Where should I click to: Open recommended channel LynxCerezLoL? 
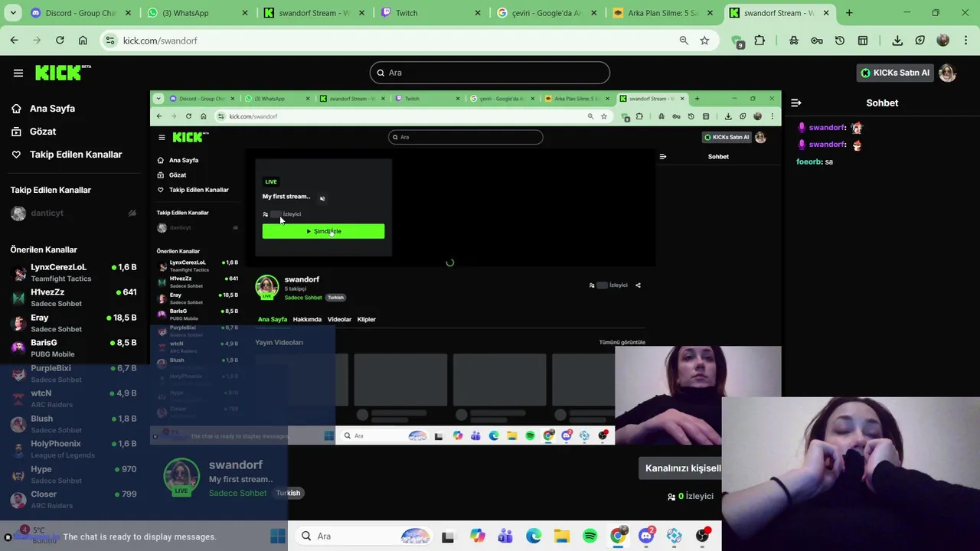pos(73,272)
